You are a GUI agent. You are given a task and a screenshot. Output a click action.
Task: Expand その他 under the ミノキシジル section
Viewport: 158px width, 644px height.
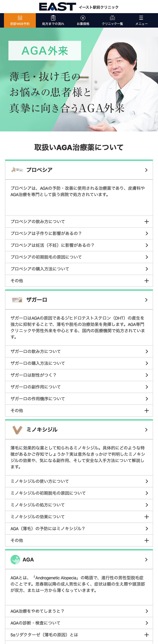tap(79, 540)
